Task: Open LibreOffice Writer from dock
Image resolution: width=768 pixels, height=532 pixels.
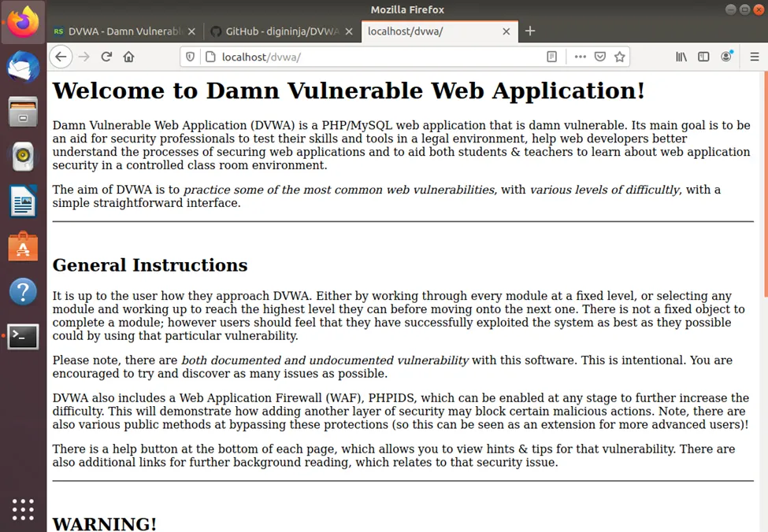Action: pos(23,201)
